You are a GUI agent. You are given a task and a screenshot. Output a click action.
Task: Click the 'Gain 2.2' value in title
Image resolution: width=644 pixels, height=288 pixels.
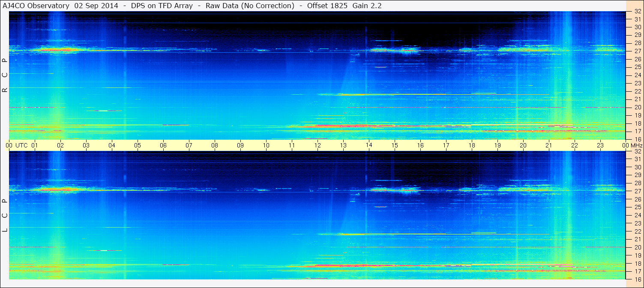(x=367, y=6)
